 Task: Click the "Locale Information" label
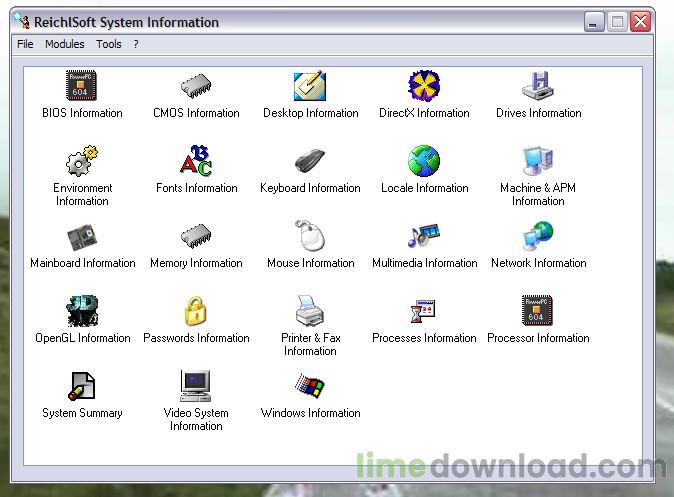(x=424, y=188)
